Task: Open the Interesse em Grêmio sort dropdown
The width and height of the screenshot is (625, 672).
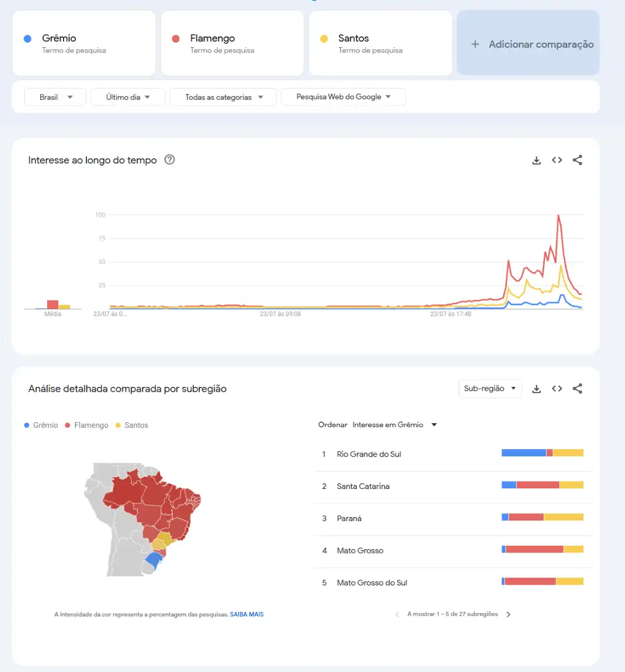Action: (x=394, y=425)
